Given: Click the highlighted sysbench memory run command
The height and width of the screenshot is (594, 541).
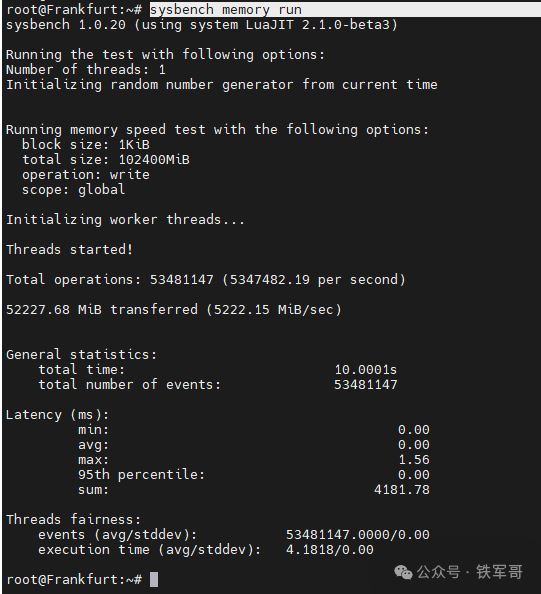Looking at the screenshot, I should (x=226, y=9).
